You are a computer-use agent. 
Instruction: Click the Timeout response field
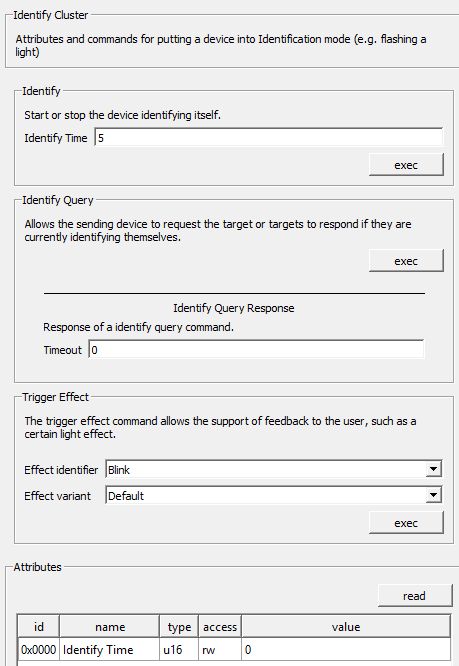pos(256,350)
